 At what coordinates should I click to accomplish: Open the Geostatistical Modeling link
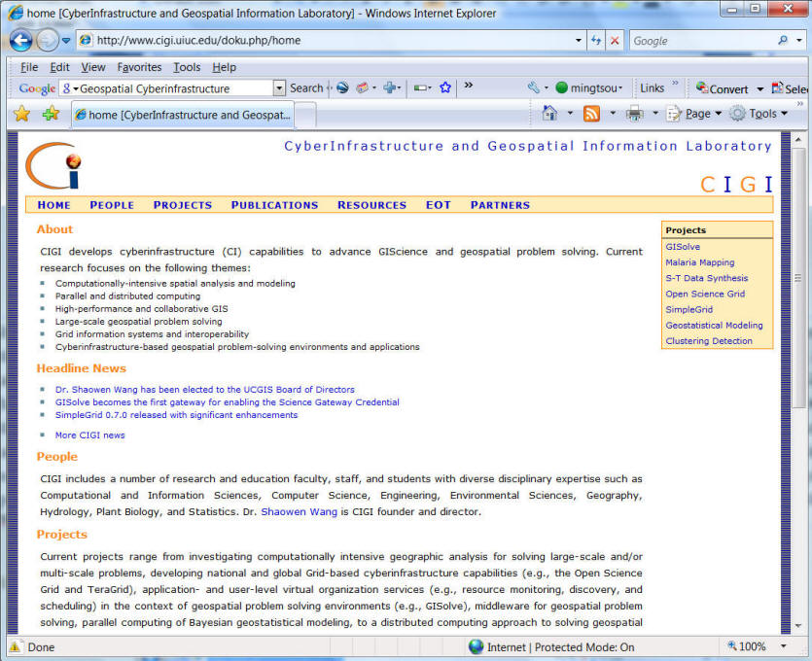point(714,325)
